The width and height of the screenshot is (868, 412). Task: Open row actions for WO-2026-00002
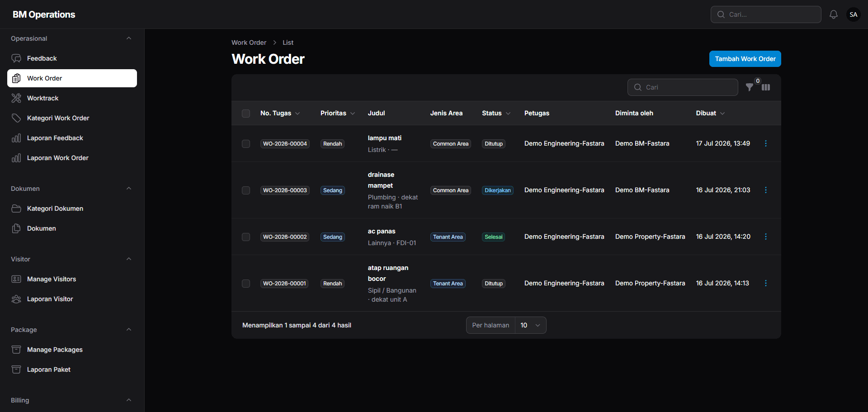point(766,237)
